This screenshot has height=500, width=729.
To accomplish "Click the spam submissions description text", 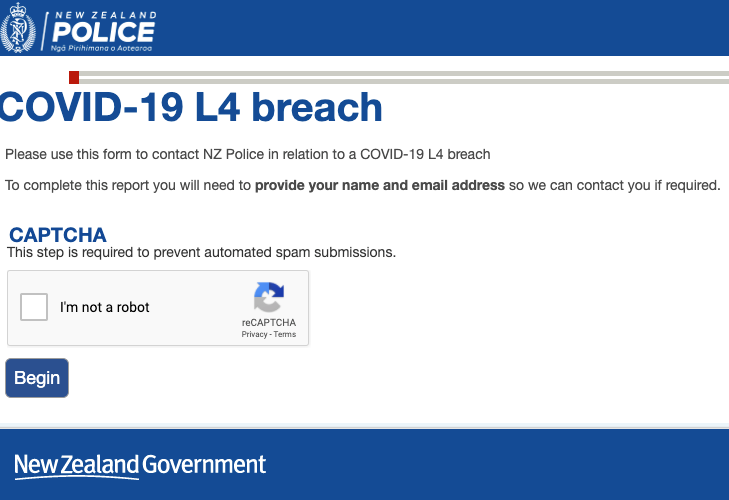I will click(201, 253).
